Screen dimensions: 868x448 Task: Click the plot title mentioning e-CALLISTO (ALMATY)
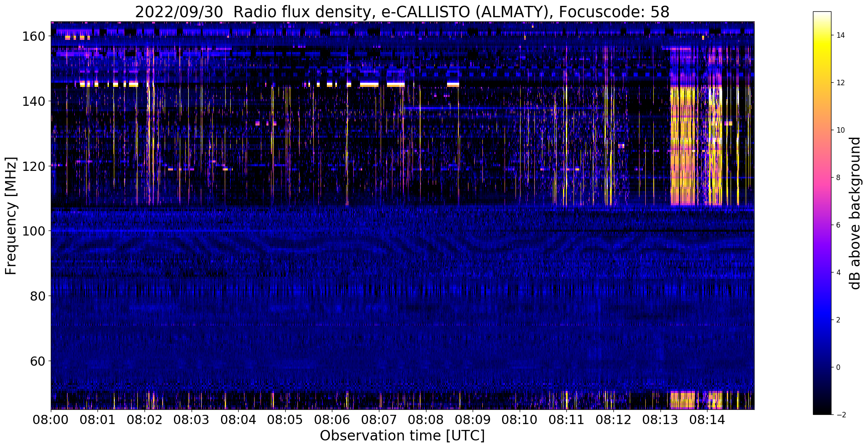point(402,12)
